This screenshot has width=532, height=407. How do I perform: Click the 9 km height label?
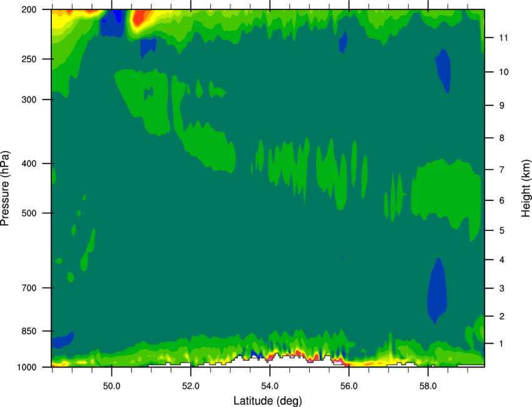[x=502, y=106]
